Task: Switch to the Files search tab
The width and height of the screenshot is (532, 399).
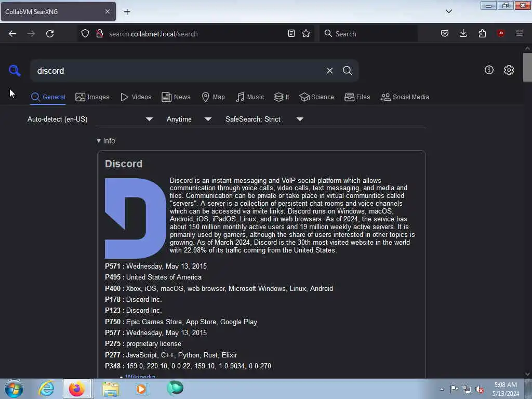Action: tap(357, 97)
